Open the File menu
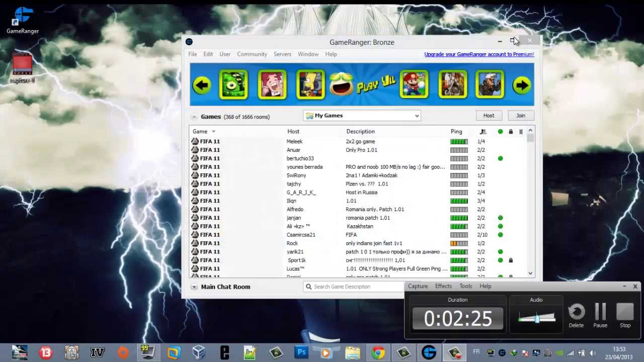The width and height of the screenshot is (644, 362). [193, 54]
